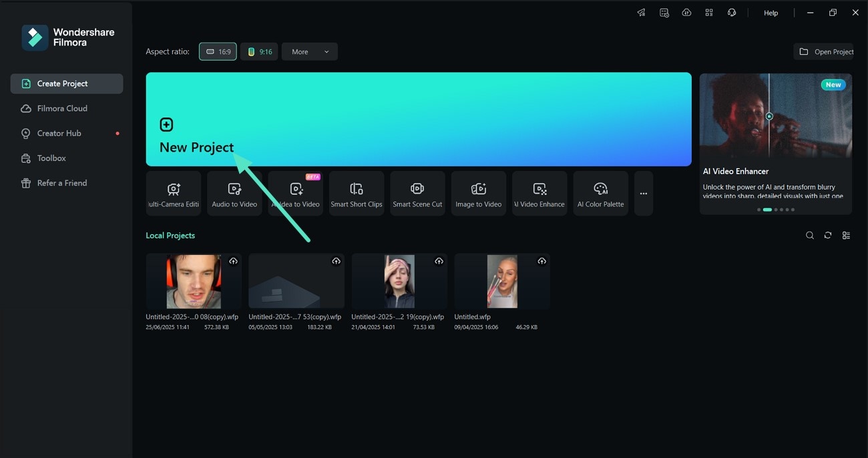868x458 pixels.
Task: Show more tools with ellipsis button
Action: (x=644, y=193)
